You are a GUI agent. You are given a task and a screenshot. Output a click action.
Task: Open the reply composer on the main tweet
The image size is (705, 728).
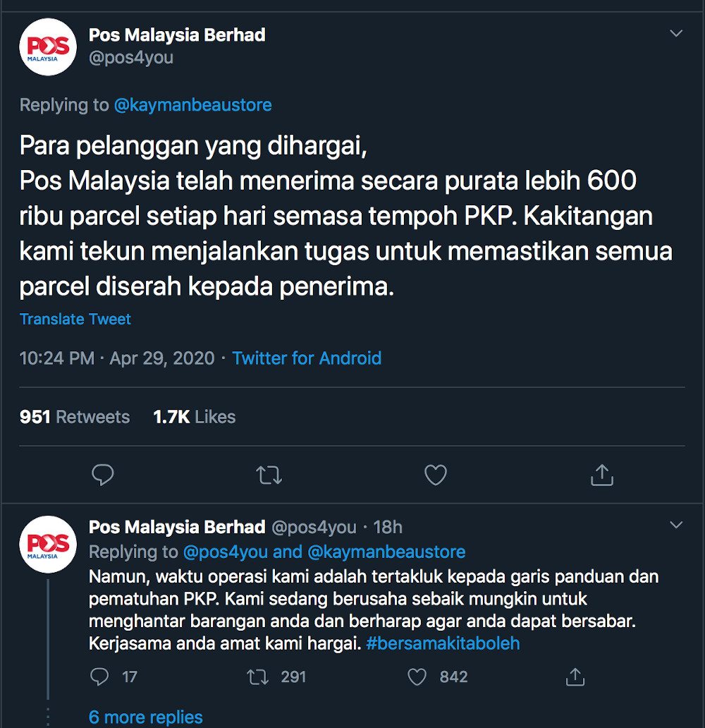(103, 475)
